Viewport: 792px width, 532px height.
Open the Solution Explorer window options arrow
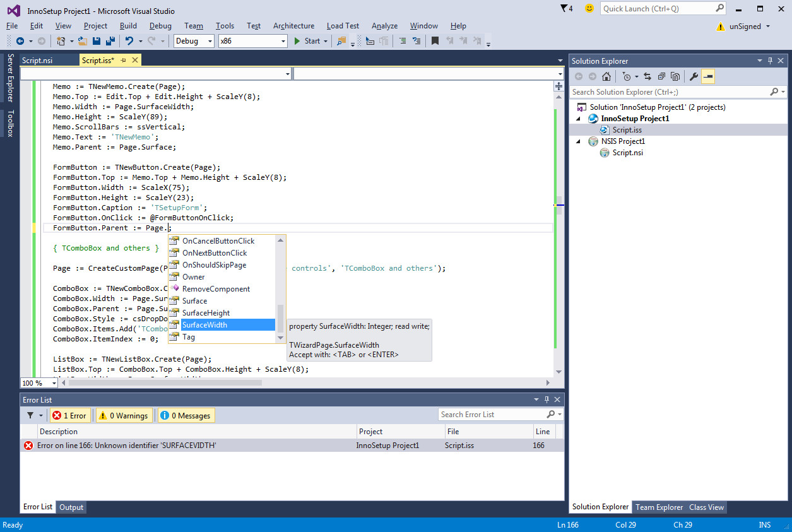click(759, 61)
